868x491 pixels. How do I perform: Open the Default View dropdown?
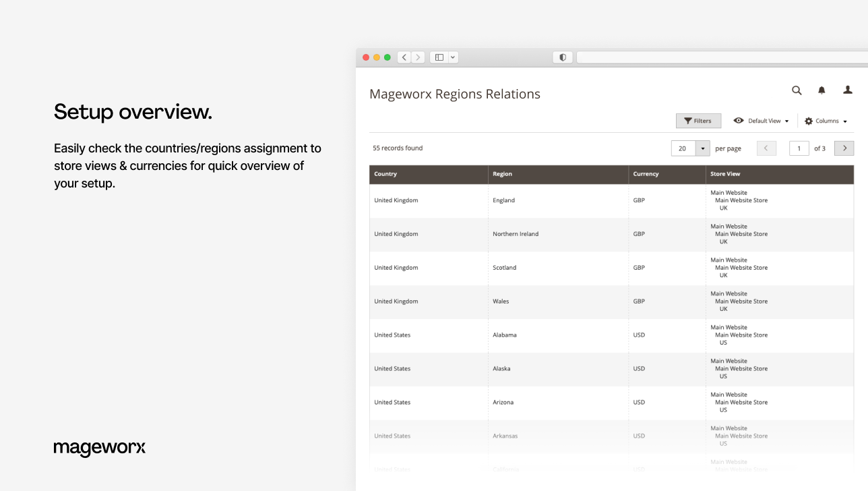[x=765, y=120]
